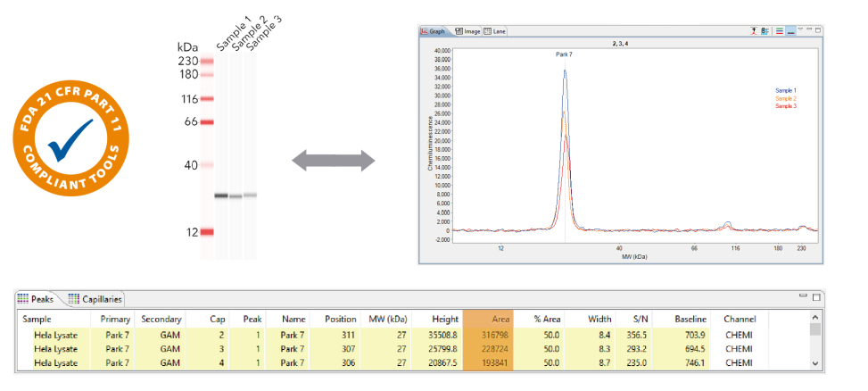Click the MW (kDa) column header

tap(387, 319)
